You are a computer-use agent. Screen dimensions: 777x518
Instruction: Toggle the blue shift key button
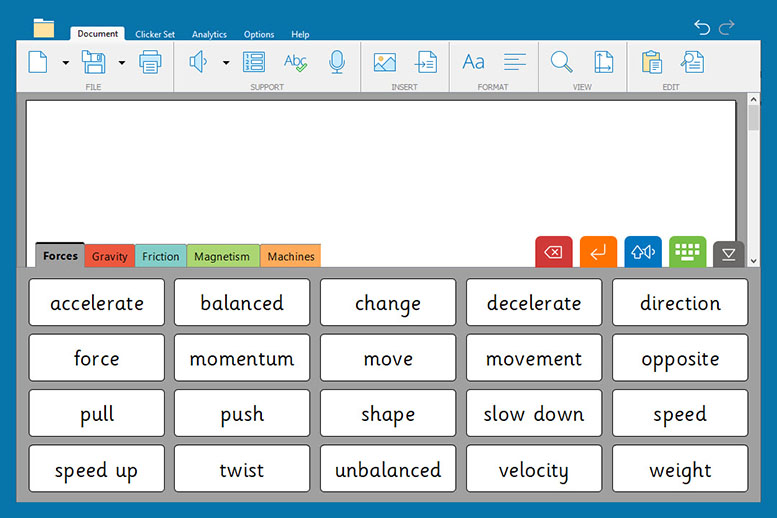643,253
